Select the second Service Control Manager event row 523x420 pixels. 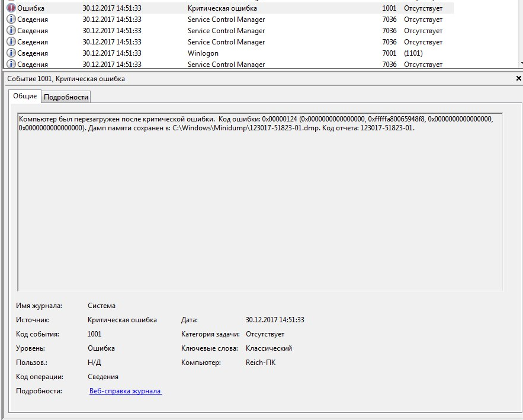(226, 31)
